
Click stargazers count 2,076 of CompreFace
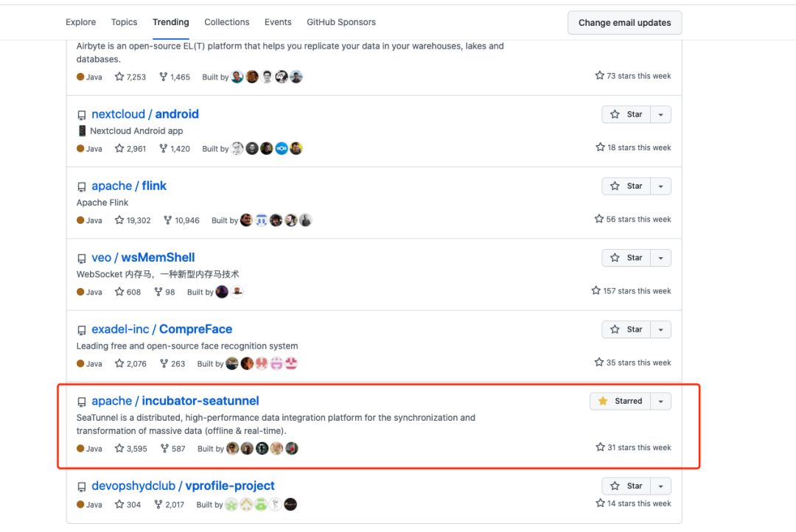(131, 363)
